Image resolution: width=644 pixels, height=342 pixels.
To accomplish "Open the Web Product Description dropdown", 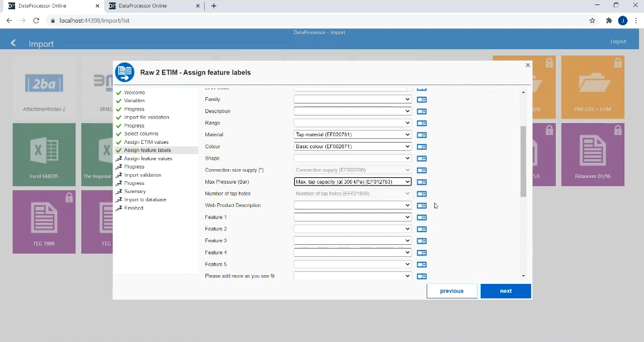I will point(352,205).
